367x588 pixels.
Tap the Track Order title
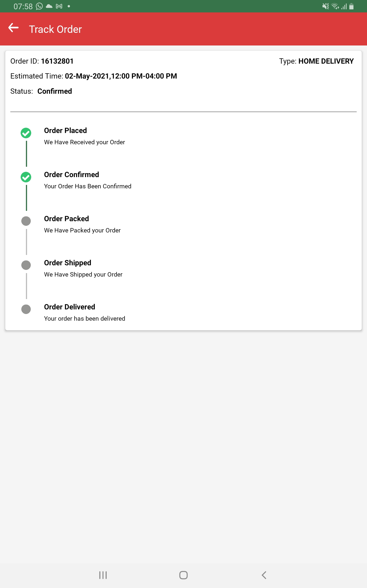tap(55, 29)
